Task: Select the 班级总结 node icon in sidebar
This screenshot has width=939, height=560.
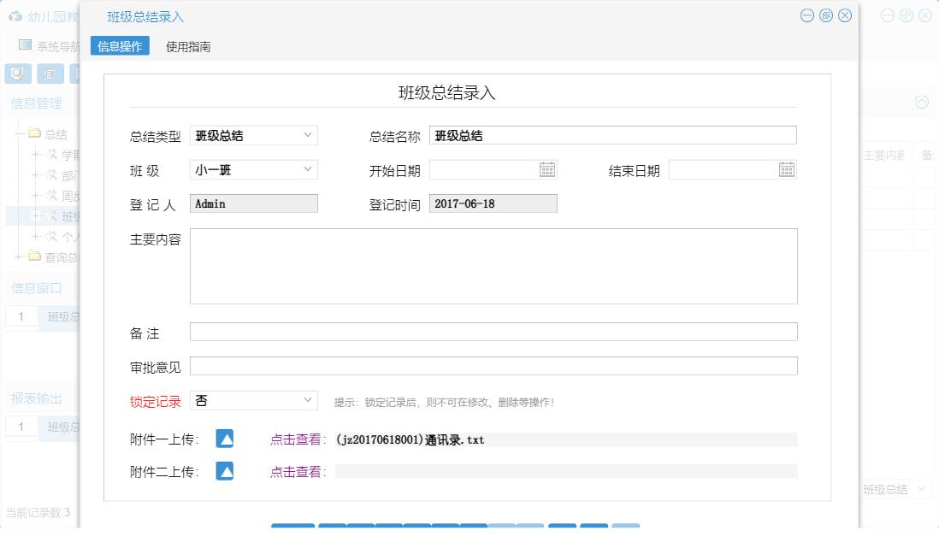Action: point(51,215)
